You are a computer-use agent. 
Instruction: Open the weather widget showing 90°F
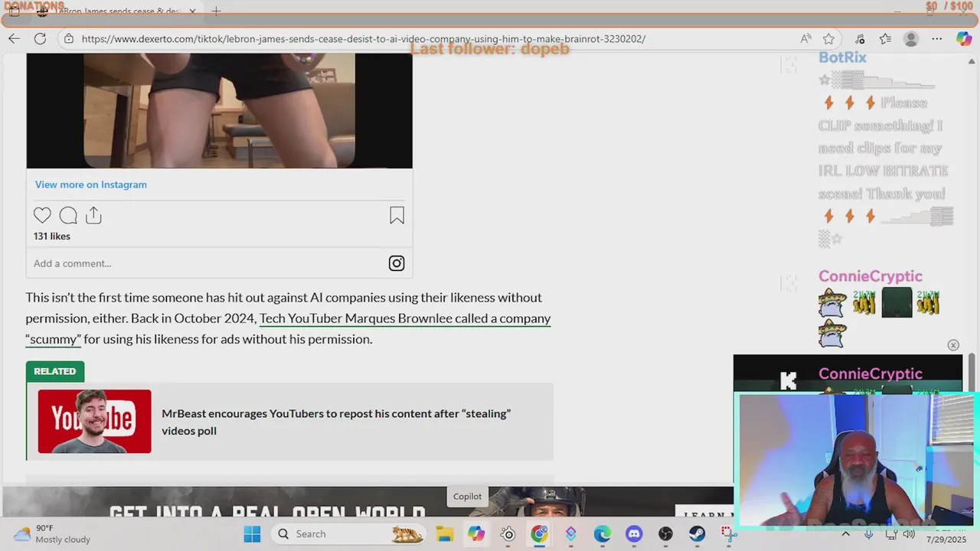click(52, 534)
